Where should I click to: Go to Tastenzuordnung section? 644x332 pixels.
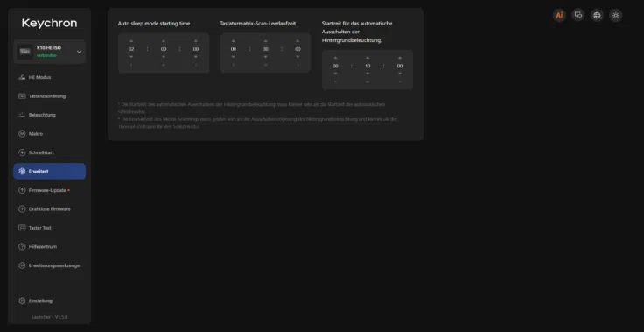[50, 96]
